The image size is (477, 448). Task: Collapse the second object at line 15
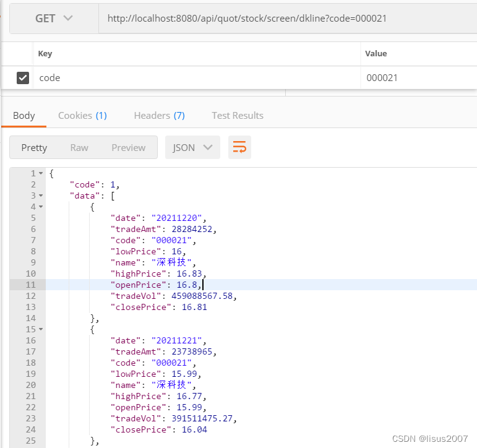click(41, 329)
